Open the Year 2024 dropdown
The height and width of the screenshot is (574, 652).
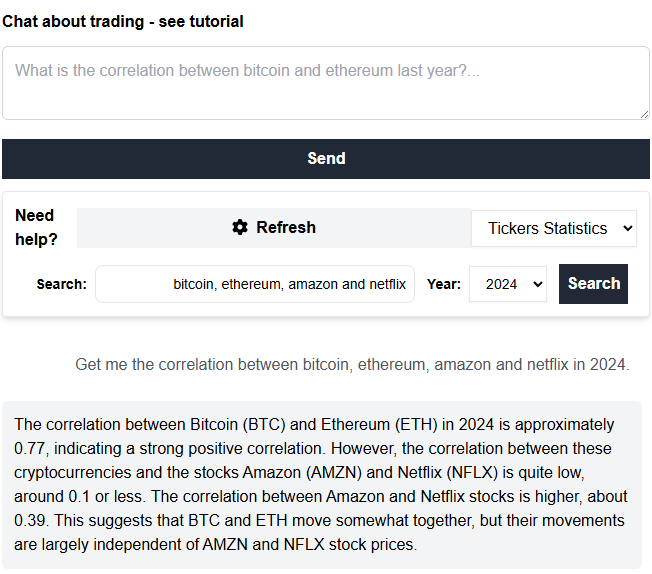coord(508,284)
